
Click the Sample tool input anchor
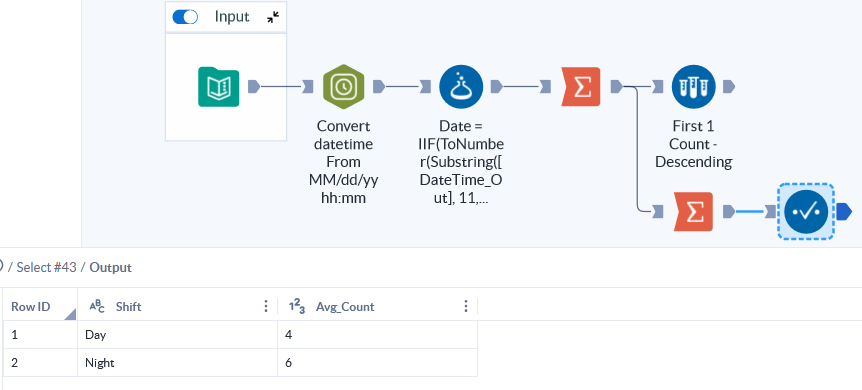click(x=658, y=86)
